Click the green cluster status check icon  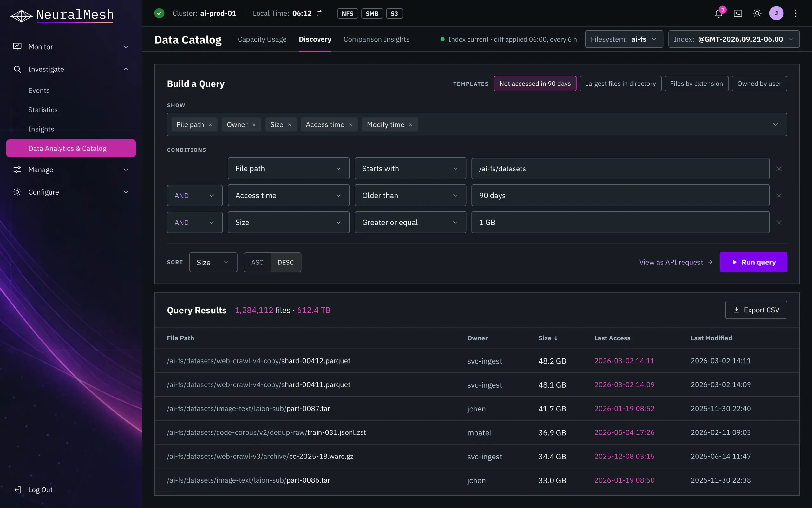coord(159,13)
